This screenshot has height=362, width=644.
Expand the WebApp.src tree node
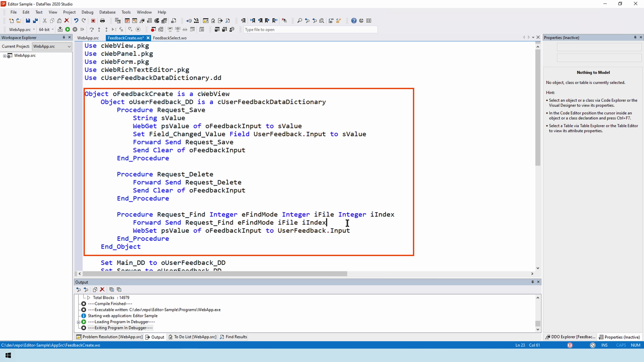5,56
